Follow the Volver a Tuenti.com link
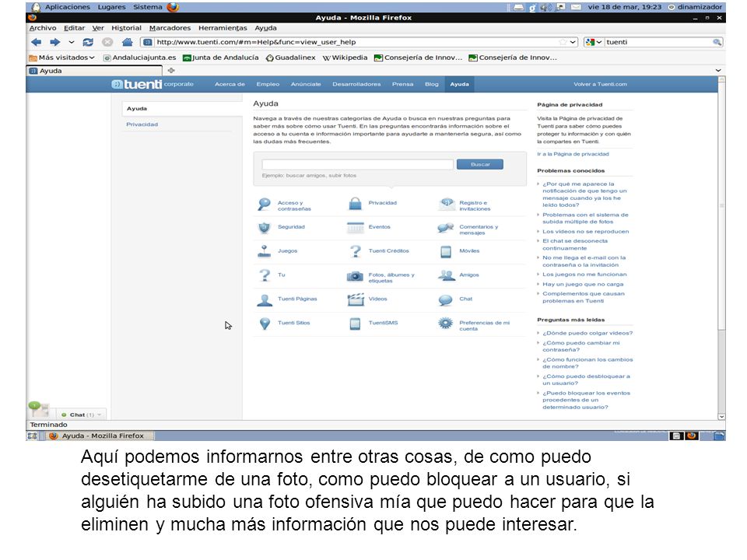Screen dimensions: 747x560 pos(600,84)
